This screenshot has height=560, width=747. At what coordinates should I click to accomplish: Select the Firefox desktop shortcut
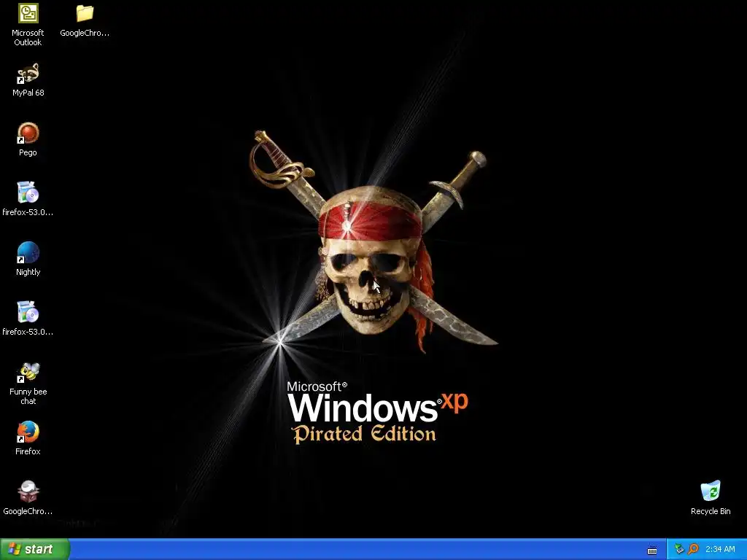[28, 432]
